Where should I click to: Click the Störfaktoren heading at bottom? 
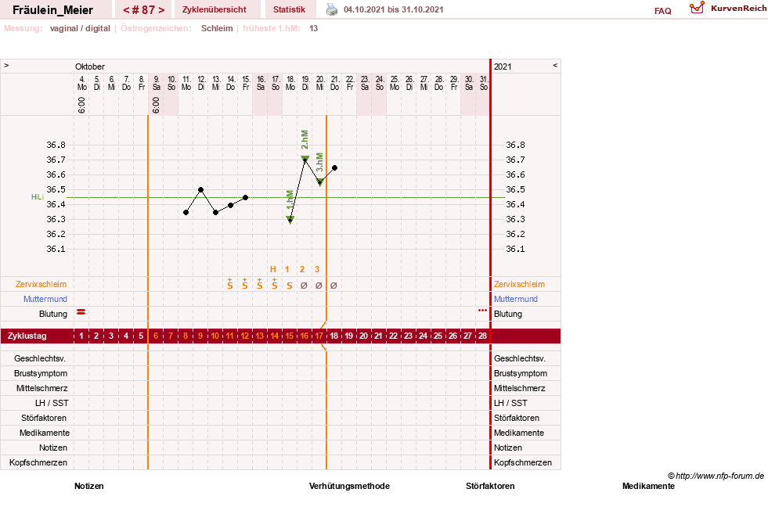[490, 486]
